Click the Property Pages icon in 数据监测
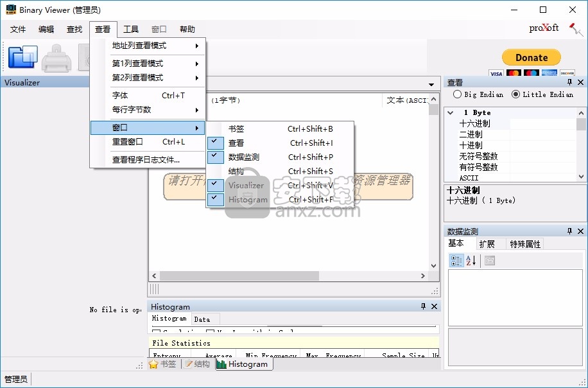Viewport: 588px width, 388px height. 489,260
